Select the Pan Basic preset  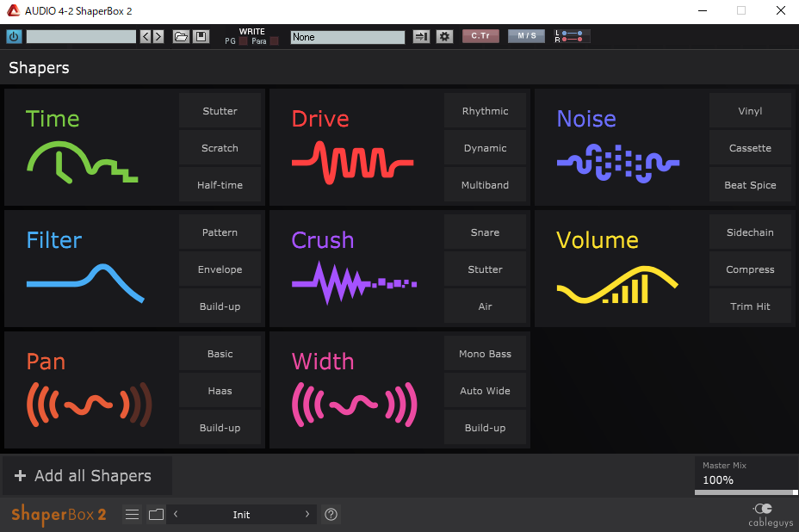(x=220, y=353)
